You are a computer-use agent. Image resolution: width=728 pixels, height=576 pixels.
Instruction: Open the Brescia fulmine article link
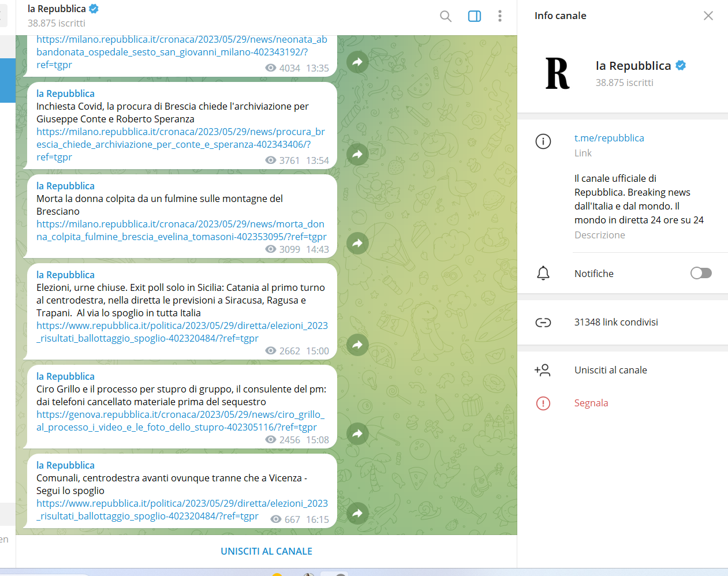pyautogui.click(x=181, y=230)
